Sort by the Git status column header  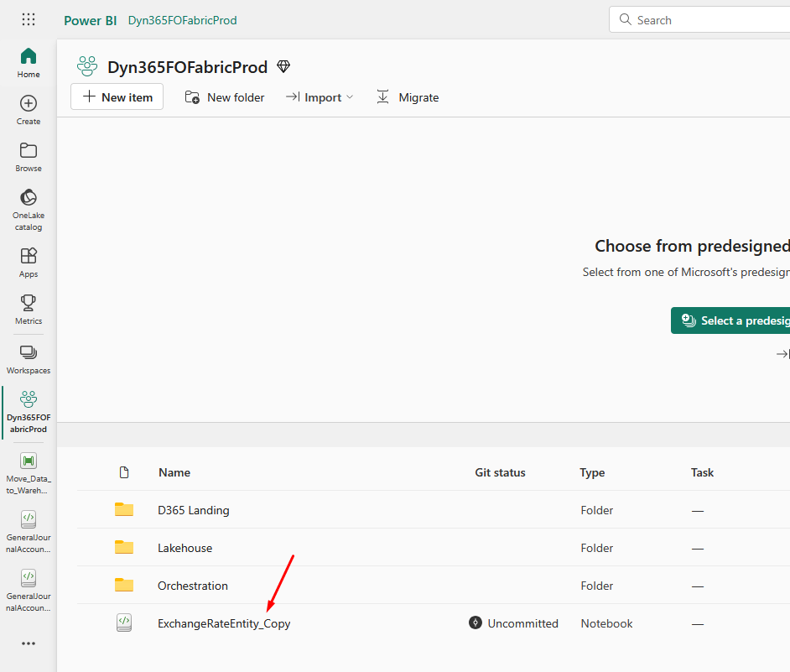click(x=501, y=473)
